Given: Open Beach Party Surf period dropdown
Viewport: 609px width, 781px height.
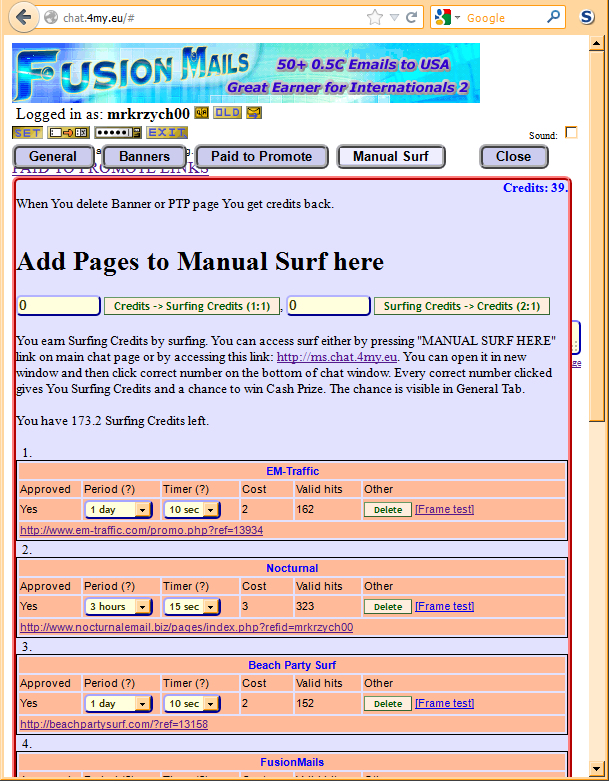Looking at the screenshot, I should coord(118,704).
